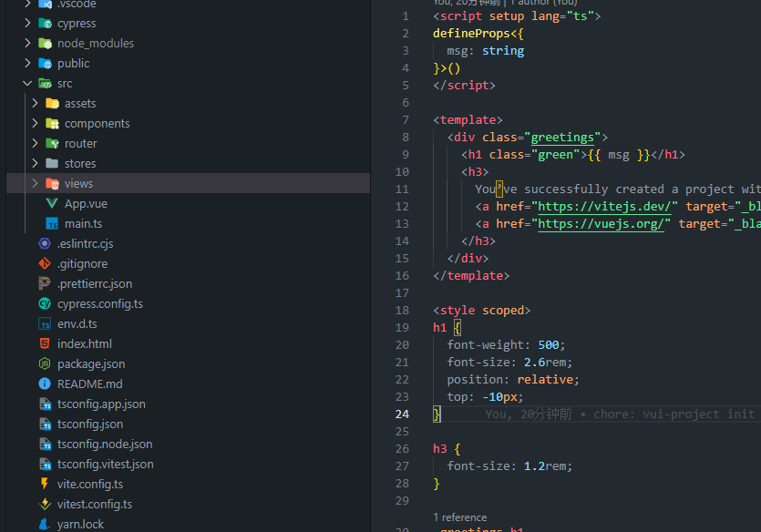Expand the cypress folder chevron

click(x=27, y=23)
